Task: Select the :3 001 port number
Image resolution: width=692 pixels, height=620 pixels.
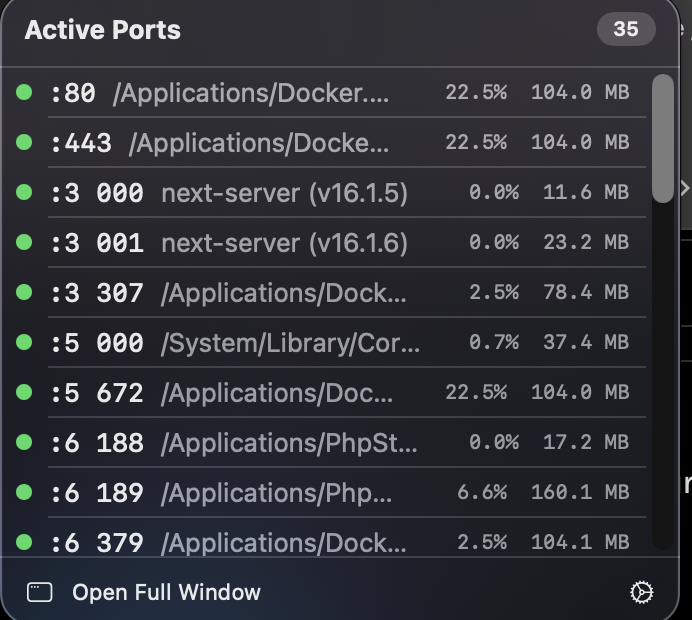Action: 97,243
